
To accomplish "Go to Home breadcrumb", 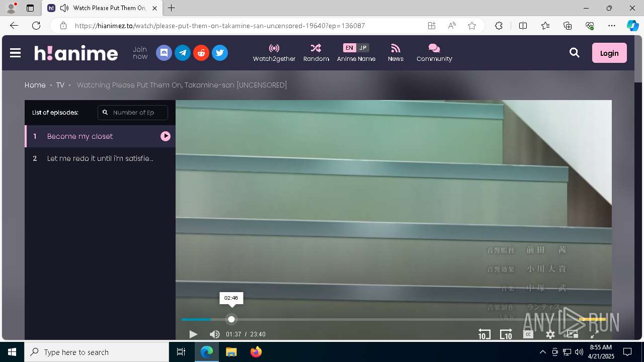I will (35, 85).
